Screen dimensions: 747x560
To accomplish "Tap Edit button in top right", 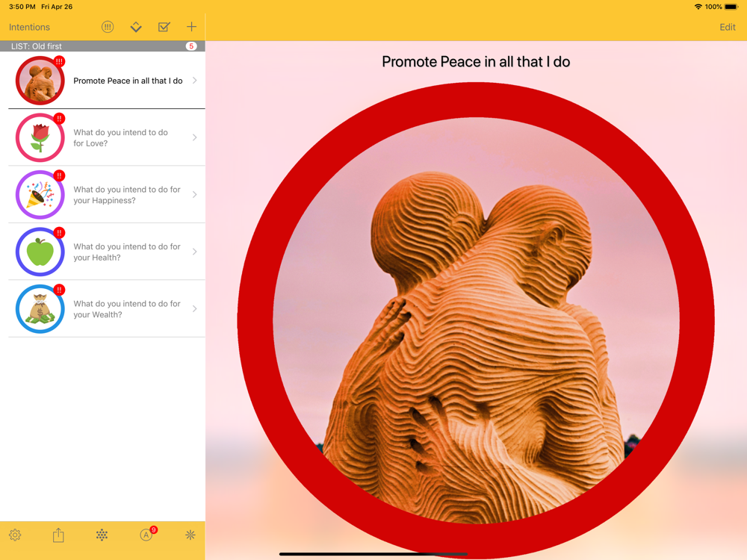I will [x=728, y=27].
